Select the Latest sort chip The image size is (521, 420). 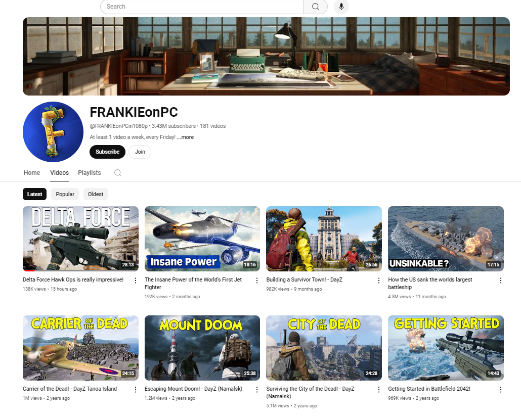[34, 194]
